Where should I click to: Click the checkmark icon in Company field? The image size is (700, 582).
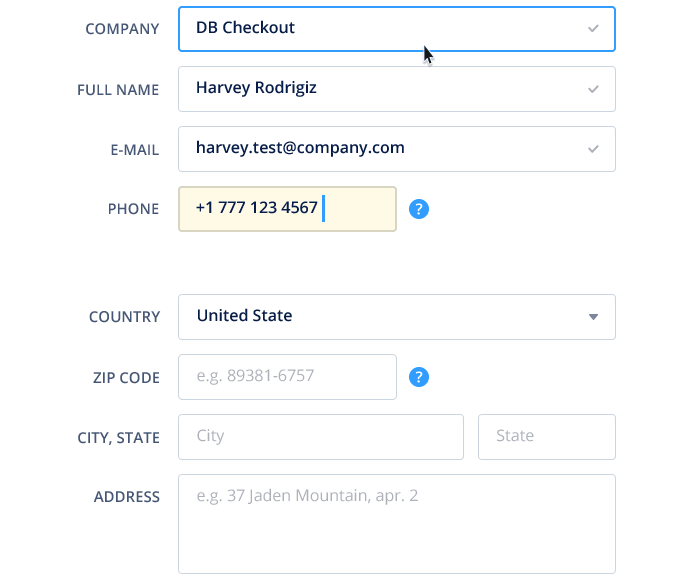click(x=593, y=29)
